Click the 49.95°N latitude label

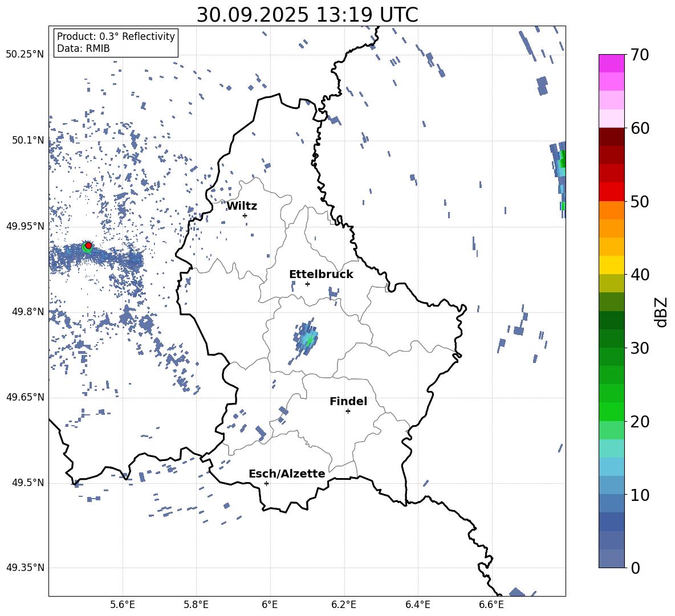[x=25, y=226]
